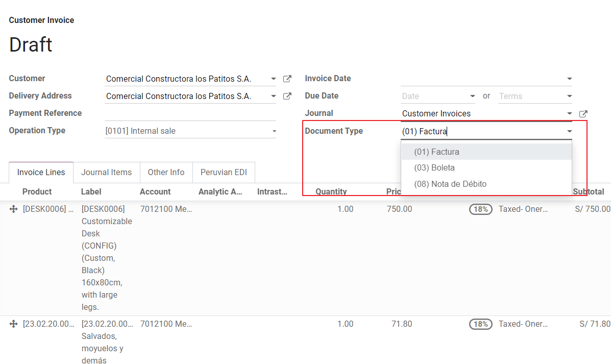
Task: Open Customer Invoices journal via external link icon
Action: (583, 113)
